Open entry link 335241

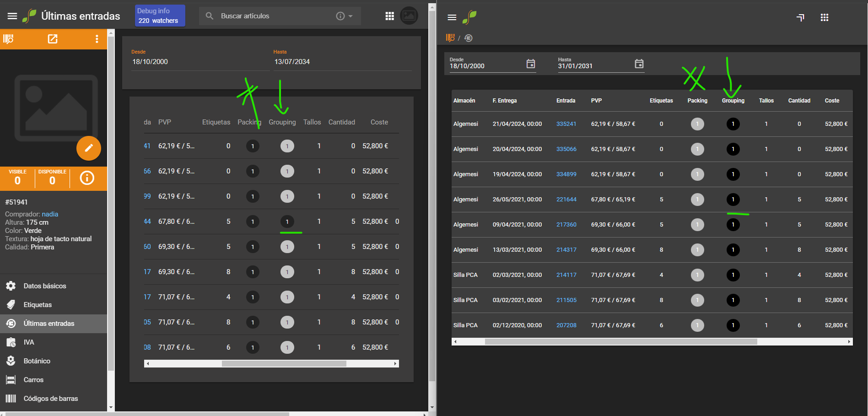coord(566,124)
